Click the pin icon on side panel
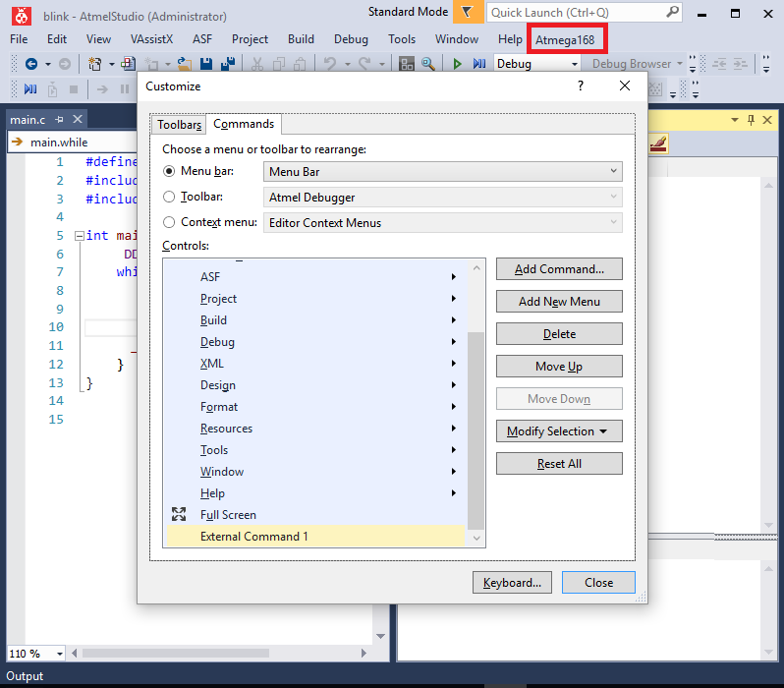This screenshot has height=688, width=784. click(x=751, y=120)
